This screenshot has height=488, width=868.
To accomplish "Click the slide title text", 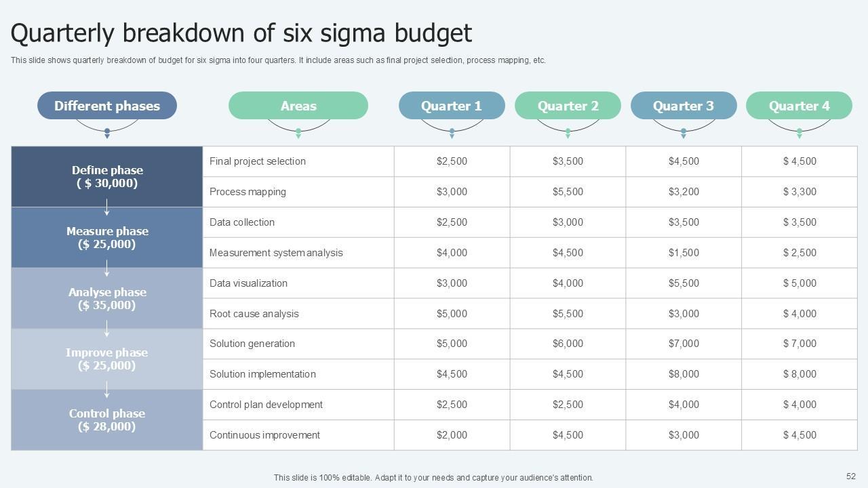I will pos(241,33).
